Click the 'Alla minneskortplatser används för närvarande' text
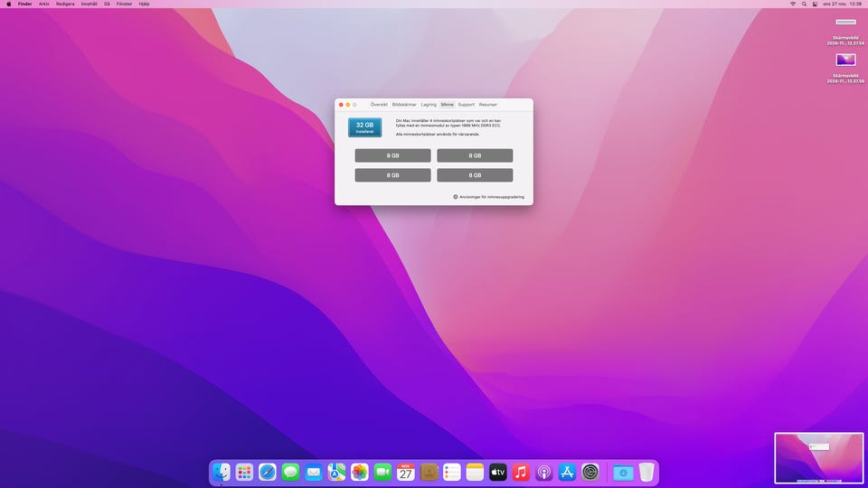 tap(438, 135)
